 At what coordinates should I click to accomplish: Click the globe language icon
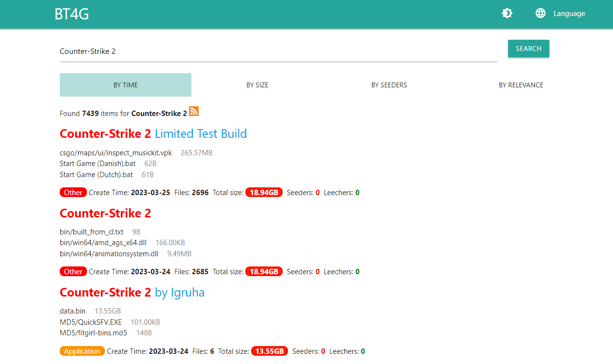coord(541,14)
